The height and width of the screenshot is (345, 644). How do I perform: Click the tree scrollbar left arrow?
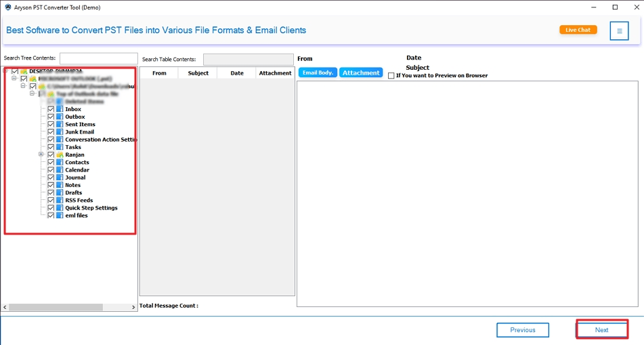[x=5, y=307]
